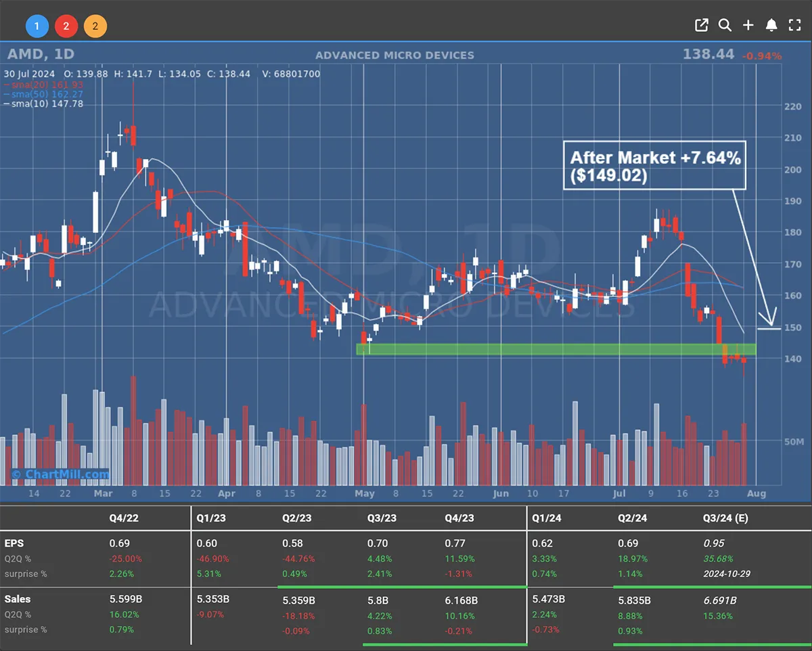Click the Q2/24 column header
This screenshot has height=651, width=812.
coord(632,518)
